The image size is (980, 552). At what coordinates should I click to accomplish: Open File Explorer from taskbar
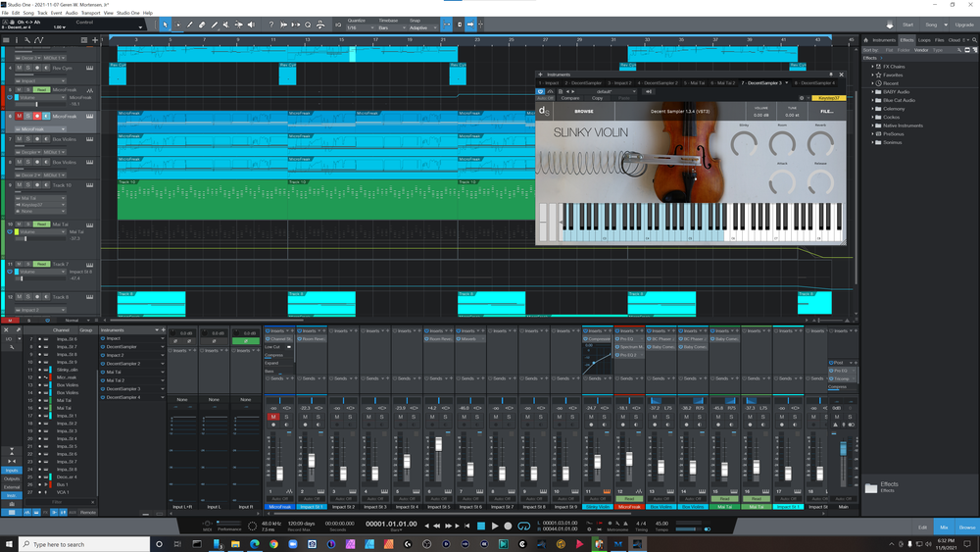click(235, 544)
